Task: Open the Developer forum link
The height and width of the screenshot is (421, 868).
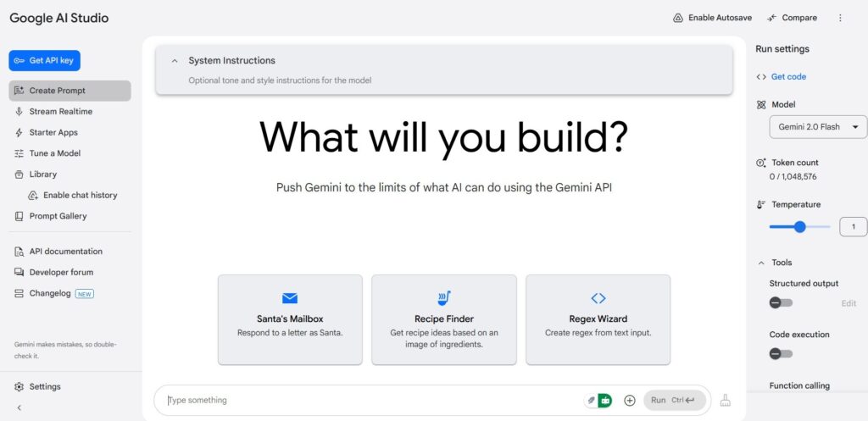Action: pyautogui.click(x=61, y=272)
